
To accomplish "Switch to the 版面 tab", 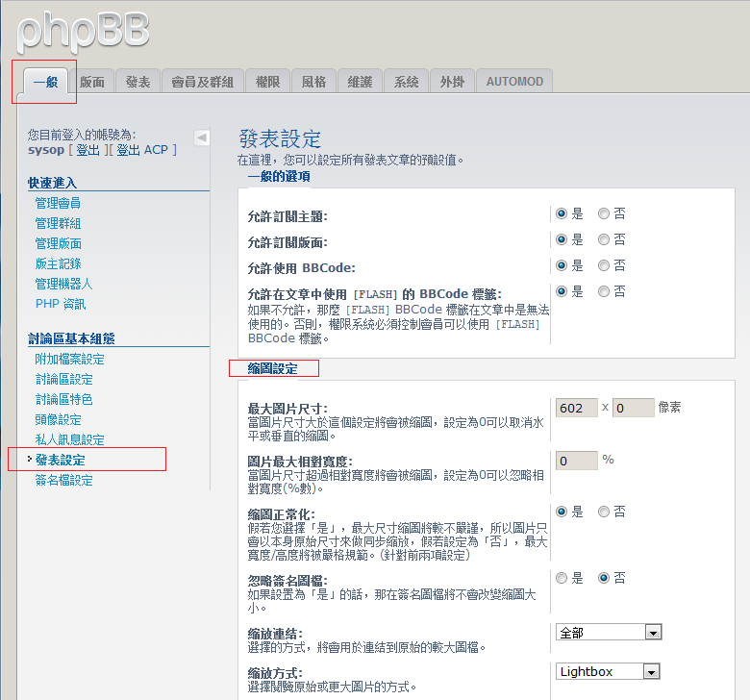I will click(92, 82).
